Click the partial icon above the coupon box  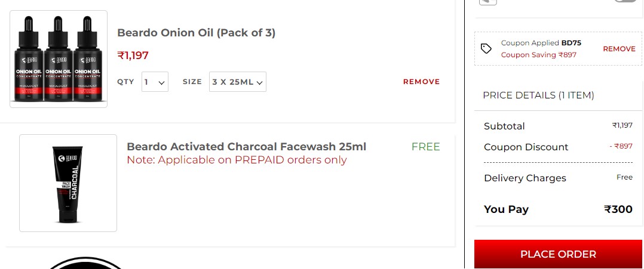[x=488, y=2]
